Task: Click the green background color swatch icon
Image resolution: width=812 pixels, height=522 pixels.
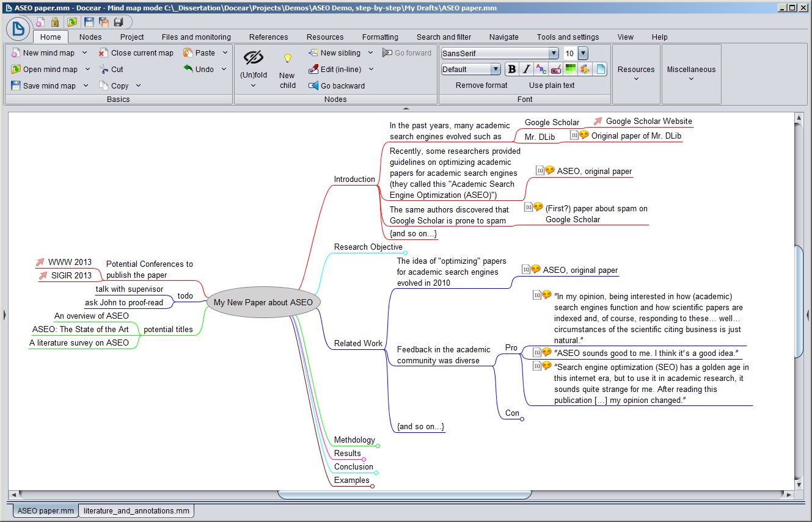Action: [x=571, y=69]
